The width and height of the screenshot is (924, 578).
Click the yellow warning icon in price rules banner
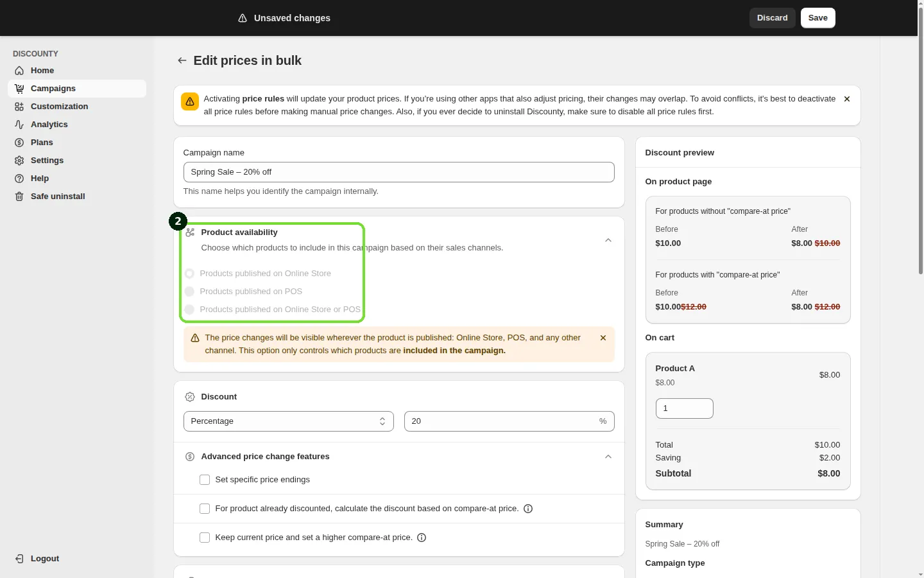pyautogui.click(x=190, y=101)
